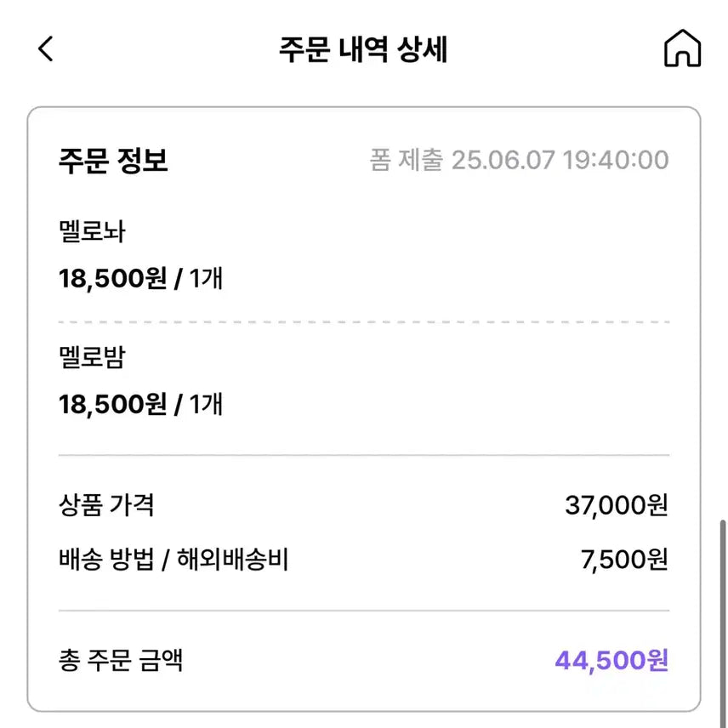Select the 상품 가격 label

coord(106,506)
